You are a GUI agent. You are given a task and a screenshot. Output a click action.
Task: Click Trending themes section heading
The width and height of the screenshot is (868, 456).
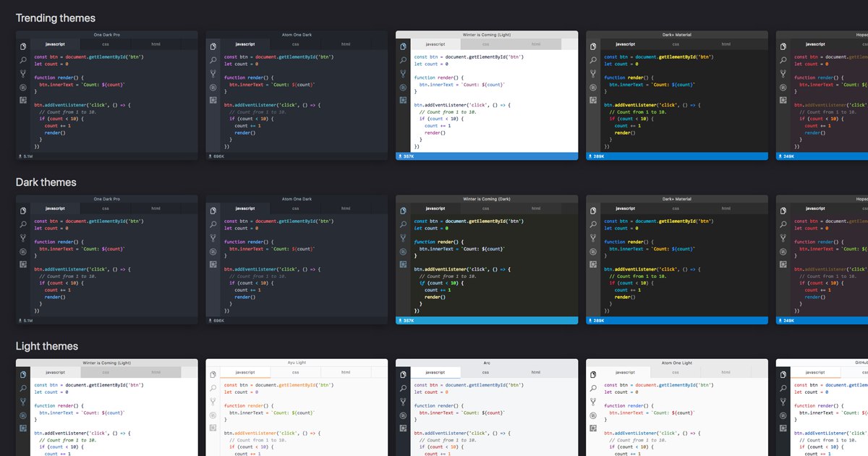point(56,18)
